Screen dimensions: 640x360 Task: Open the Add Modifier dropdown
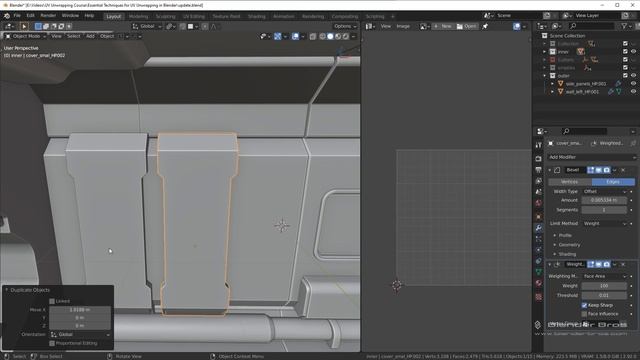pos(591,157)
